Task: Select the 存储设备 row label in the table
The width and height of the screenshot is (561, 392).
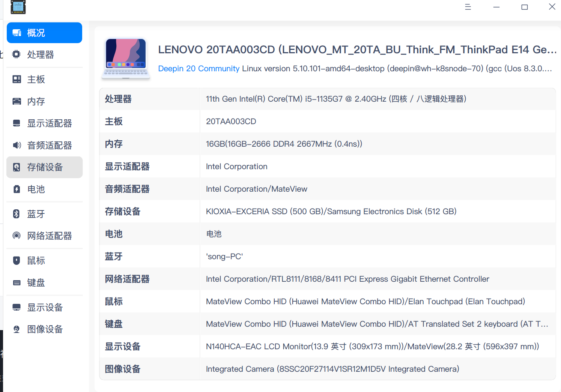Action: (x=123, y=212)
